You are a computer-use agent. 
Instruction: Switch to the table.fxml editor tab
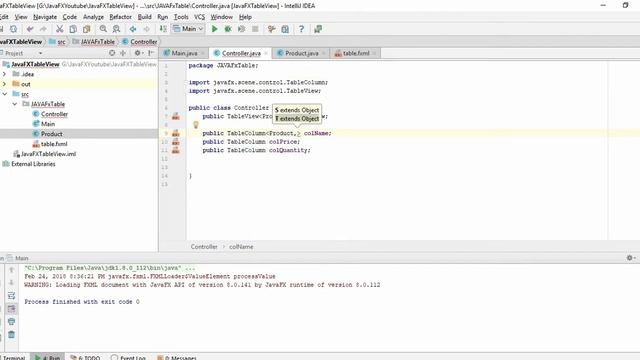coord(356,53)
